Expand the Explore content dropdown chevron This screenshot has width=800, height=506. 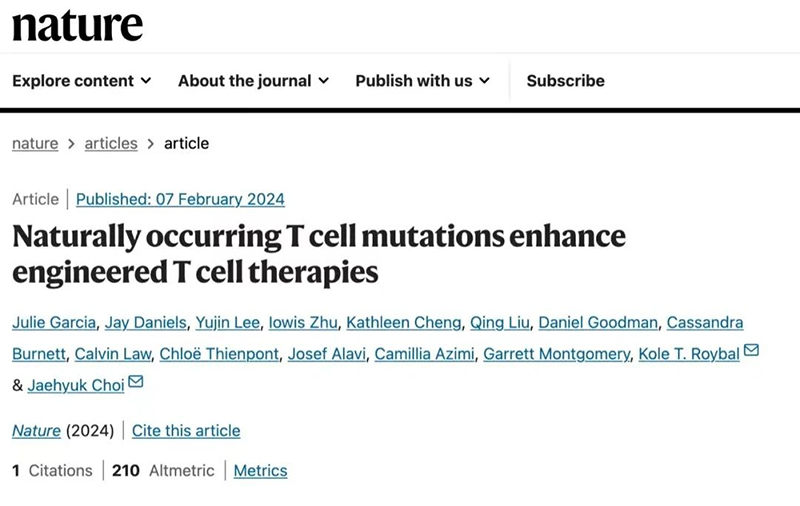[146, 81]
